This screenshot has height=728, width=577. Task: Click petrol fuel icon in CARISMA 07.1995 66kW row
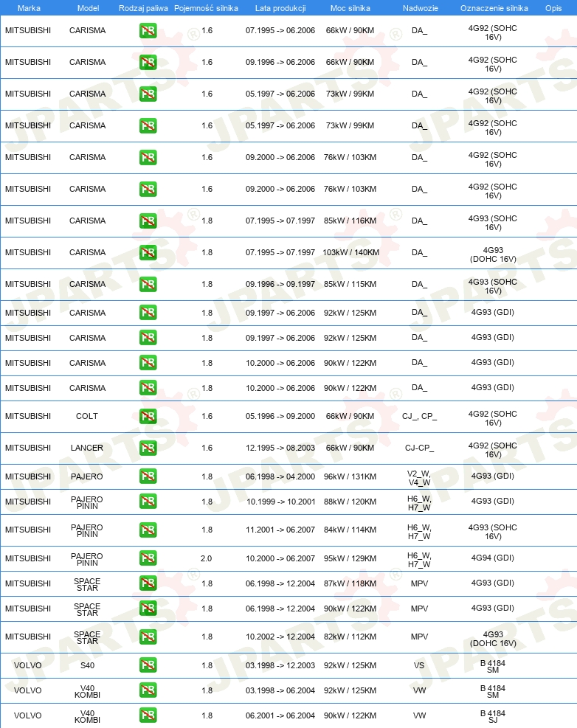click(x=148, y=31)
